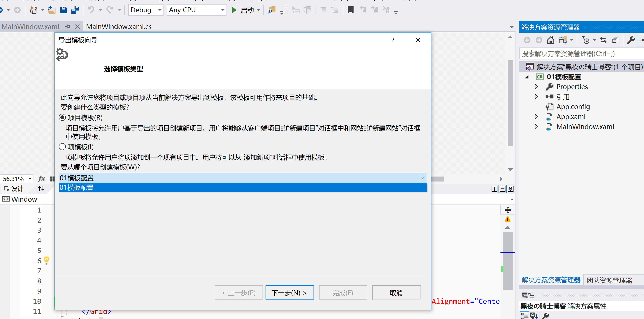The width and height of the screenshot is (644, 319).
Task: Click the Previous Bookmark icon
Action: tap(363, 10)
